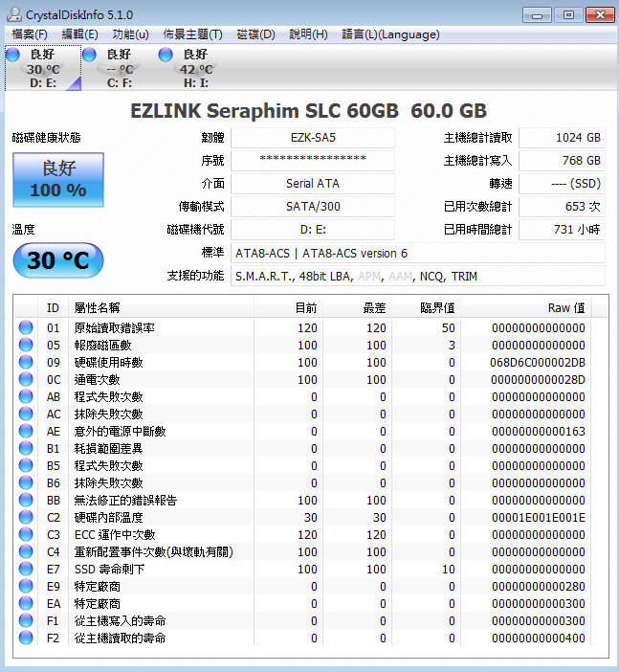The height and width of the screenshot is (672, 619).
Task: Click status orb for attribute AE 意外的電源中斷數
Action: pyautogui.click(x=26, y=431)
